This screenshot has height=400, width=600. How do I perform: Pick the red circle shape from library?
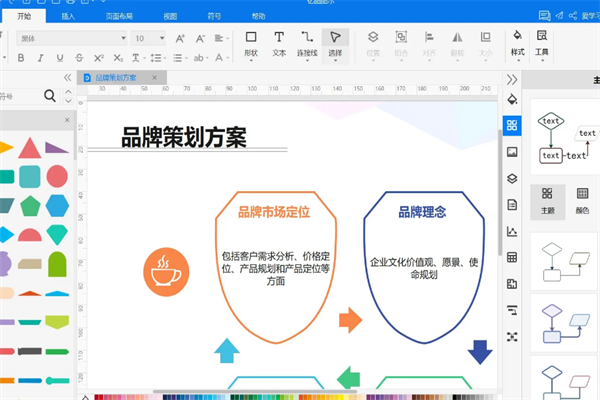57,176
